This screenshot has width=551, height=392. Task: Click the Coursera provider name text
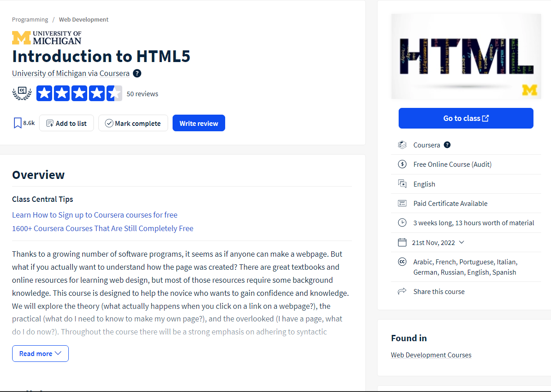pyautogui.click(x=427, y=145)
